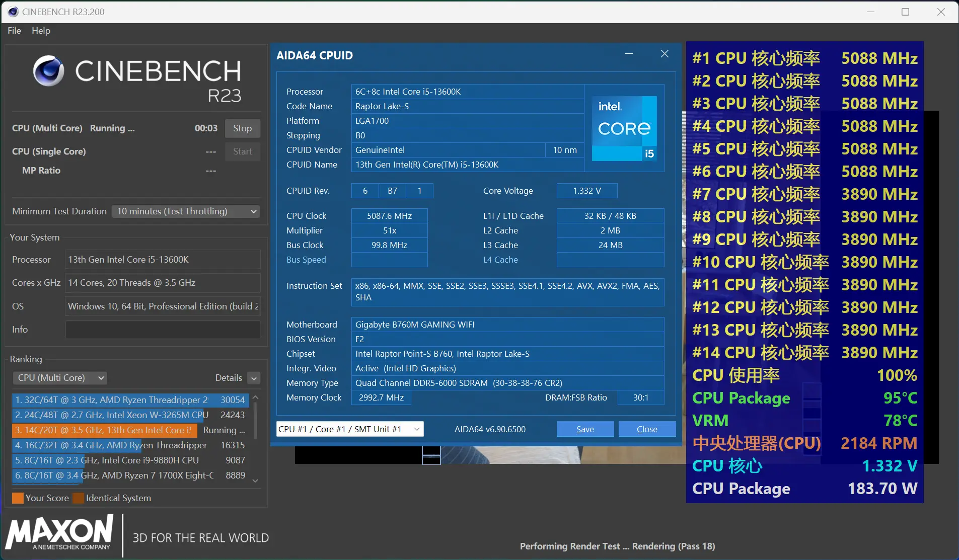Click the Close button in AIDA64 CPUID
The image size is (959, 560).
647,429
